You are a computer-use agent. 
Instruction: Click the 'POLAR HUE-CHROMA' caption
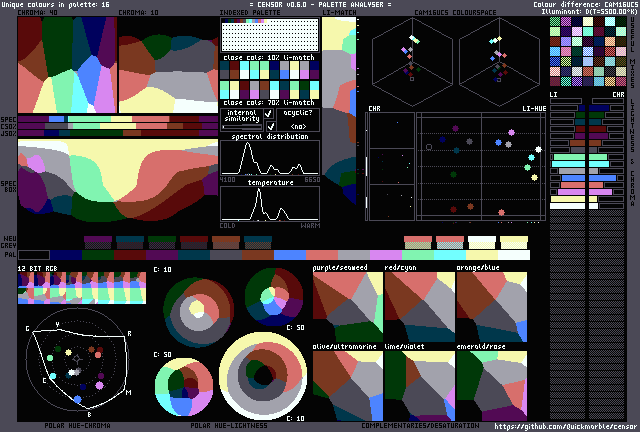(77, 425)
